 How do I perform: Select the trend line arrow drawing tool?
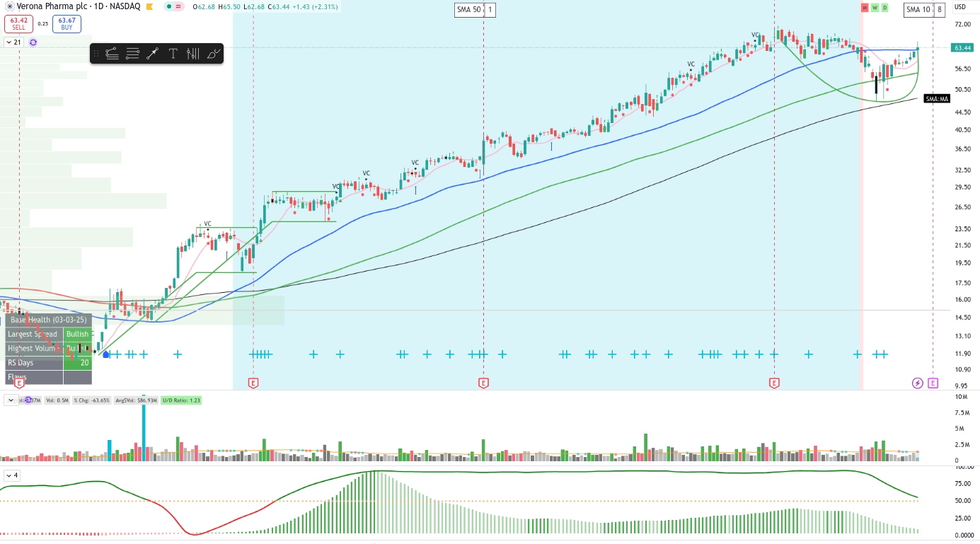pyautogui.click(x=152, y=53)
